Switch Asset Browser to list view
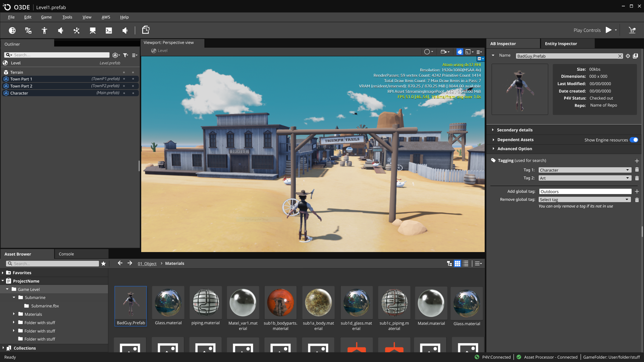644x362 pixels. click(x=466, y=263)
